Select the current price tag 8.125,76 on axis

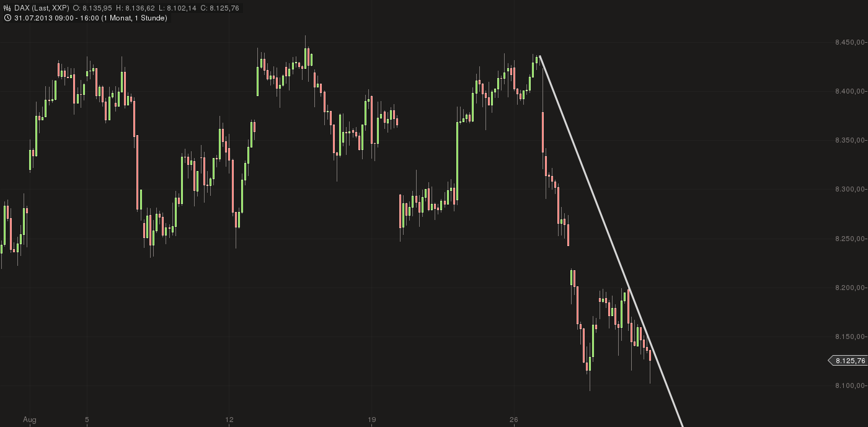(849, 360)
